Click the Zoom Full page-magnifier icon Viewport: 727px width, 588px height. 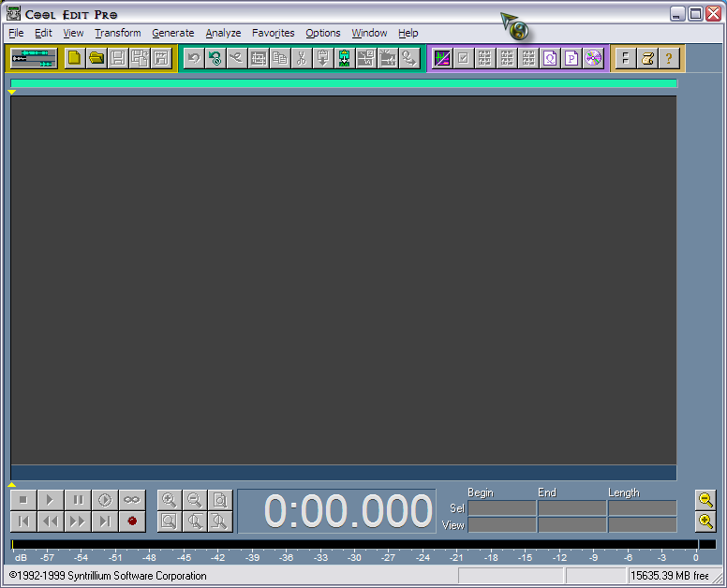click(x=220, y=500)
